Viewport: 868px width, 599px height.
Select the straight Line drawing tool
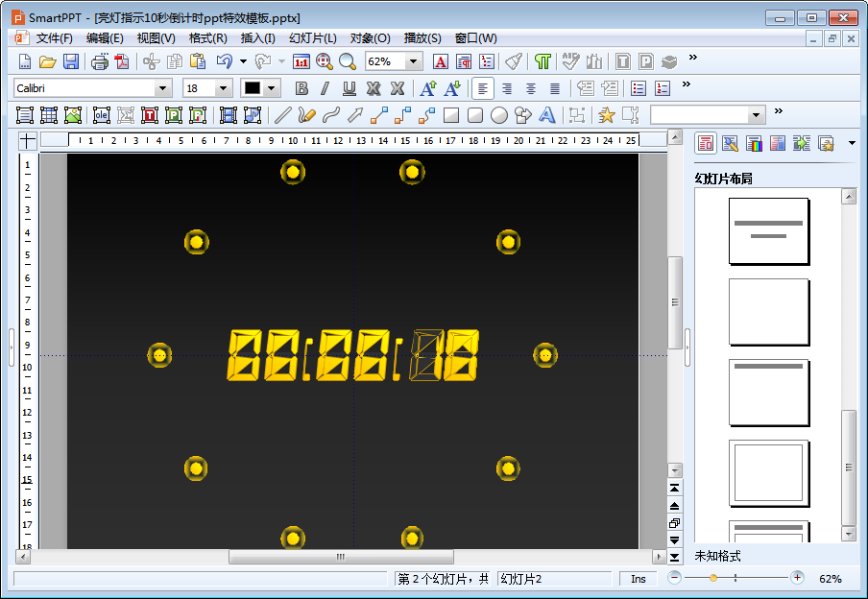coord(283,115)
